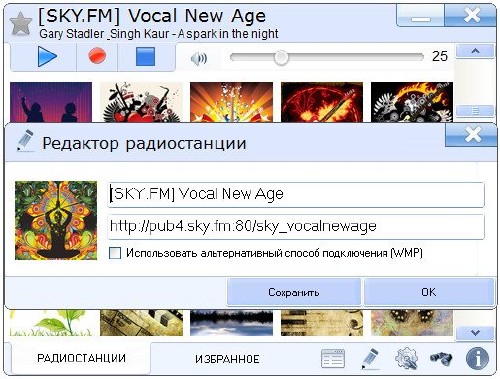Enable alternative connection method (WMP) checkbox

[115, 253]
